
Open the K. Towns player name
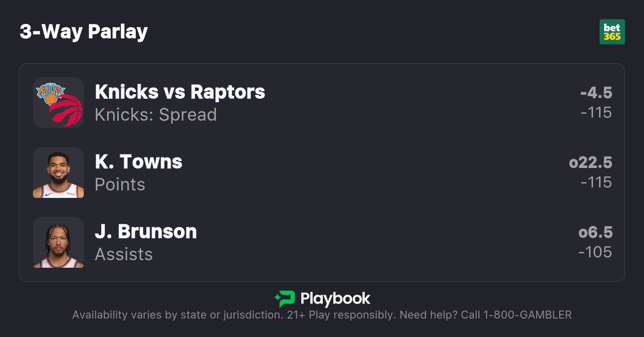[x=139, y=162]
